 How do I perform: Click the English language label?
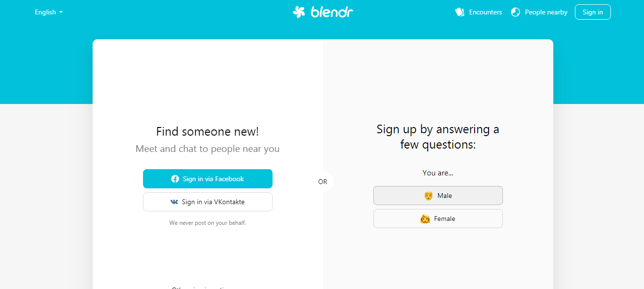click(45, 12)
